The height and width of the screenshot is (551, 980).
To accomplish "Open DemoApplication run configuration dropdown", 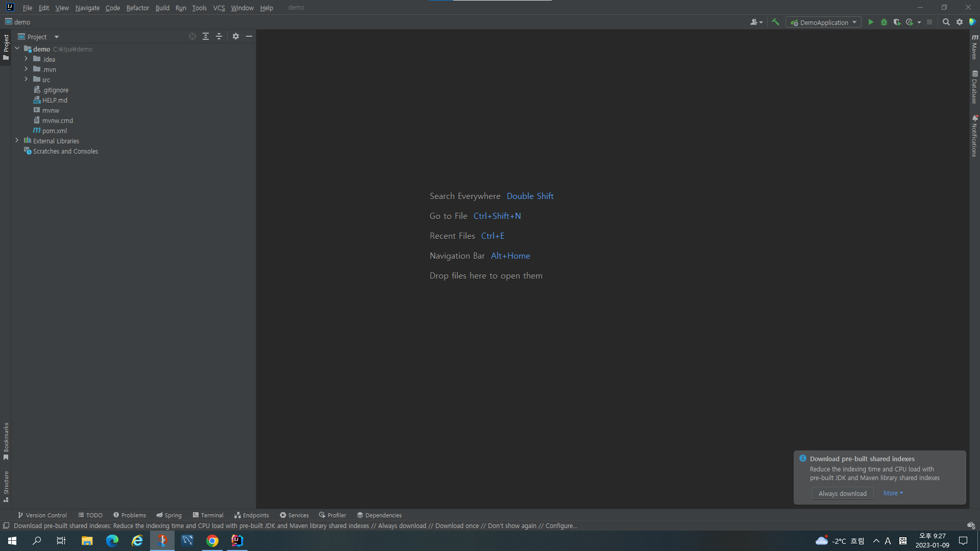I will pyautogui.click(x=823, y=22).
